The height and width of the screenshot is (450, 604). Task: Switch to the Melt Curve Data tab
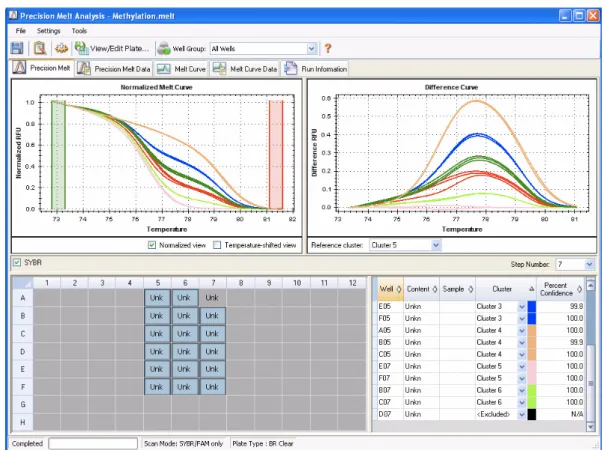coord(245,69)
